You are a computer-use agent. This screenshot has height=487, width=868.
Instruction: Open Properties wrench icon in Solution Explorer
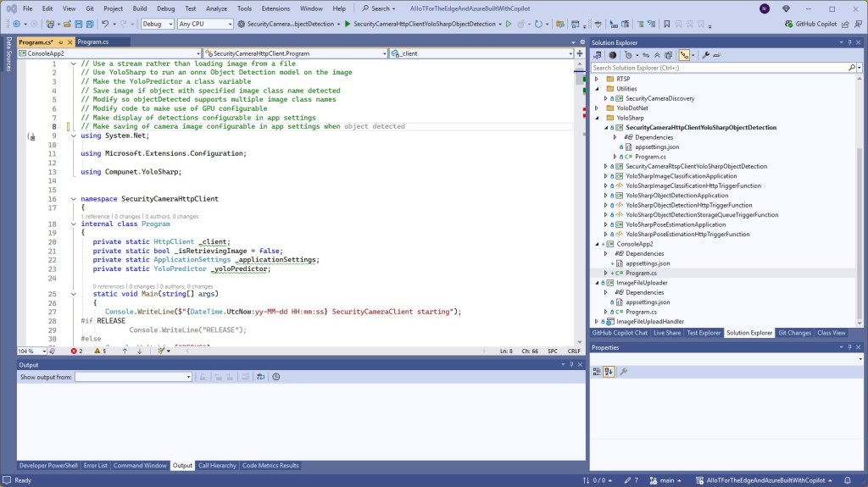pyautogui.click(x=705, y=54)
